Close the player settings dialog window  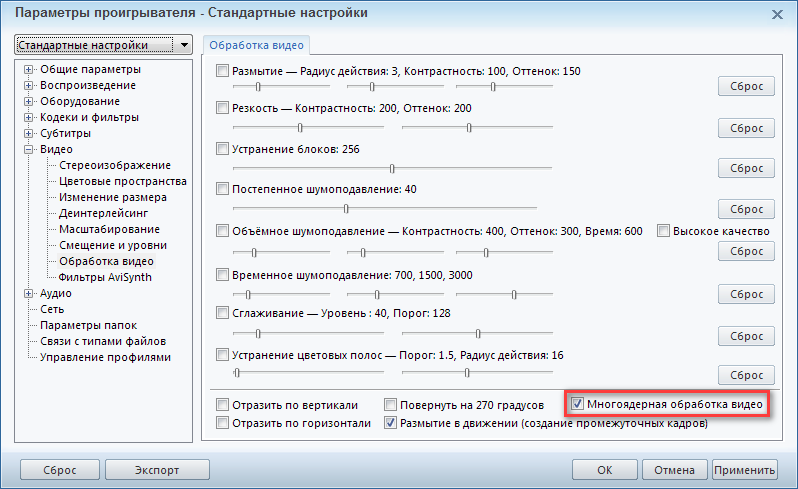pyautogui.click(x=777, y=14)
